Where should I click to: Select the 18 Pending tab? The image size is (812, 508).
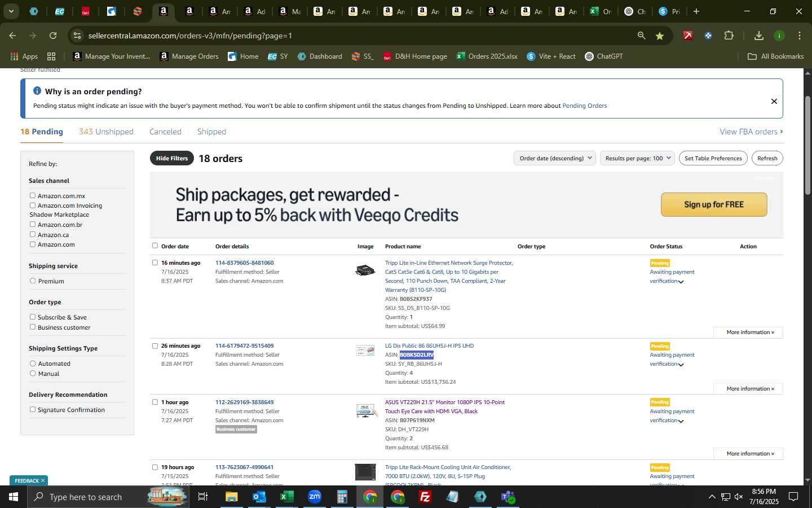pos(42,132)
